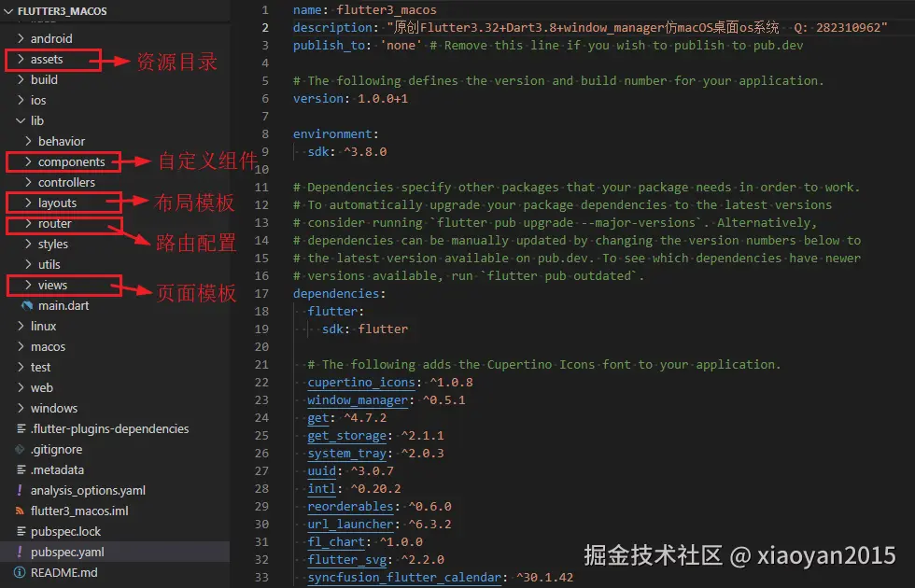The height and width of the screenshot is (588, 915).
Task: Open the intl package link
Action: (x=321, y=489)
